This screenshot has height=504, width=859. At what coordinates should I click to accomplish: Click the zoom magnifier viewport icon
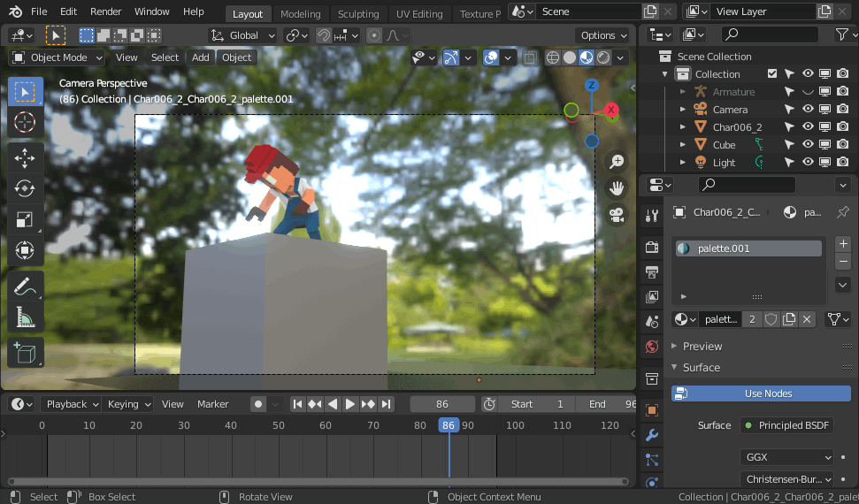[617, 162]
